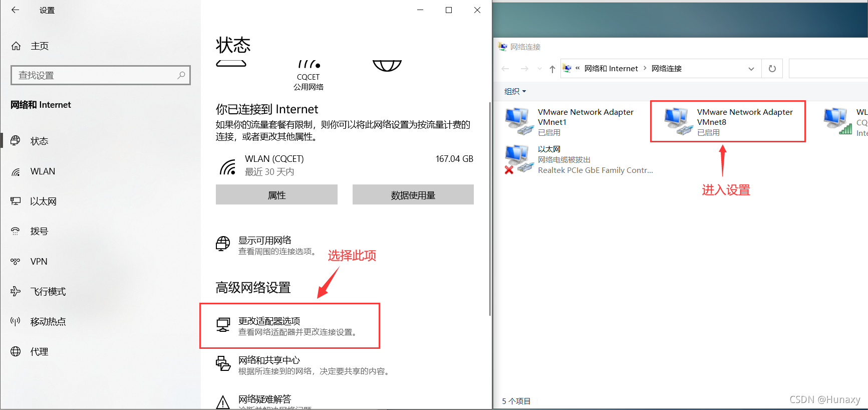868x410 pixels.
Task: Open the 组织 dropdown menu
Action: click(515, 91)
